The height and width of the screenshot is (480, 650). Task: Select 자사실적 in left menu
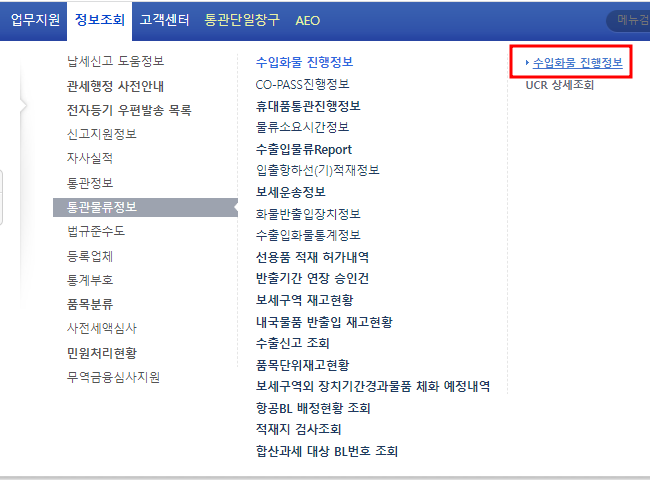click(90, 158)
